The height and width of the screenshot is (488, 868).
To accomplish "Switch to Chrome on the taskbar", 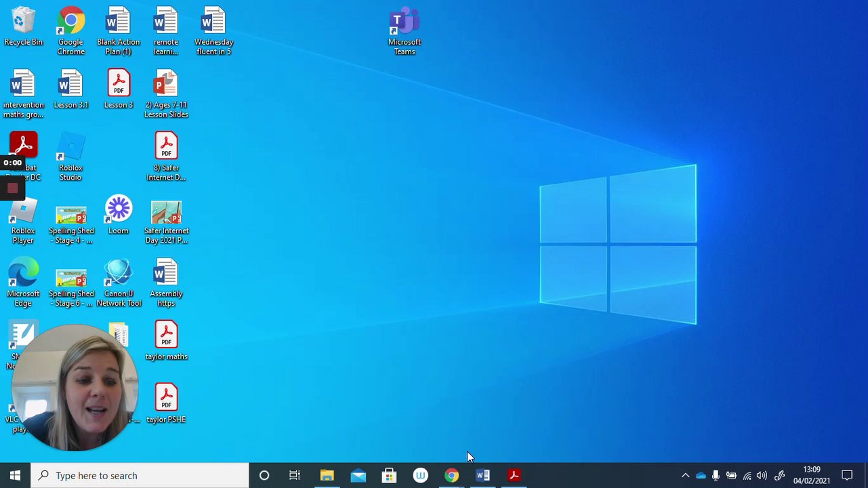I will (x=451, y=476).
